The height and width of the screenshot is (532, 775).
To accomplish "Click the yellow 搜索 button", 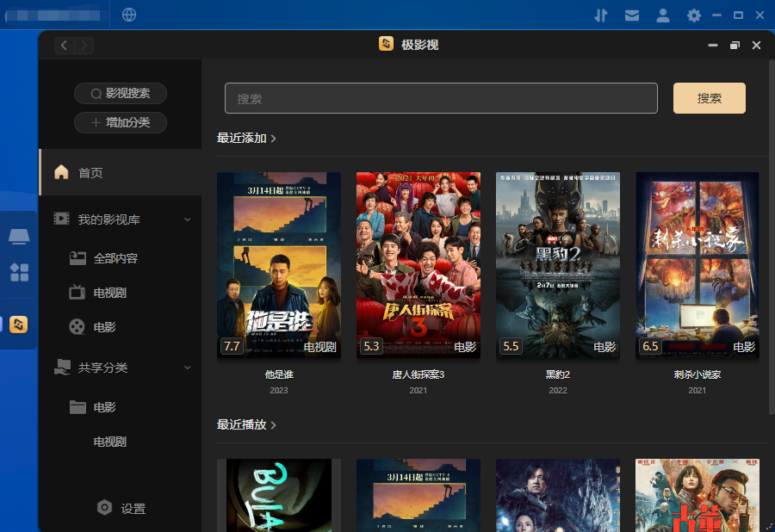I will click(x=710, y=98).
